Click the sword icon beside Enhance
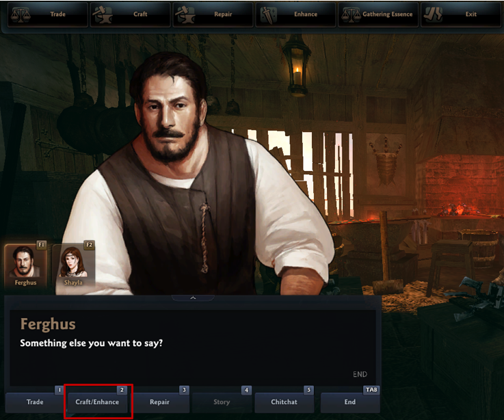The height and width of the screenshot is (420, 504). pos(268,15)
